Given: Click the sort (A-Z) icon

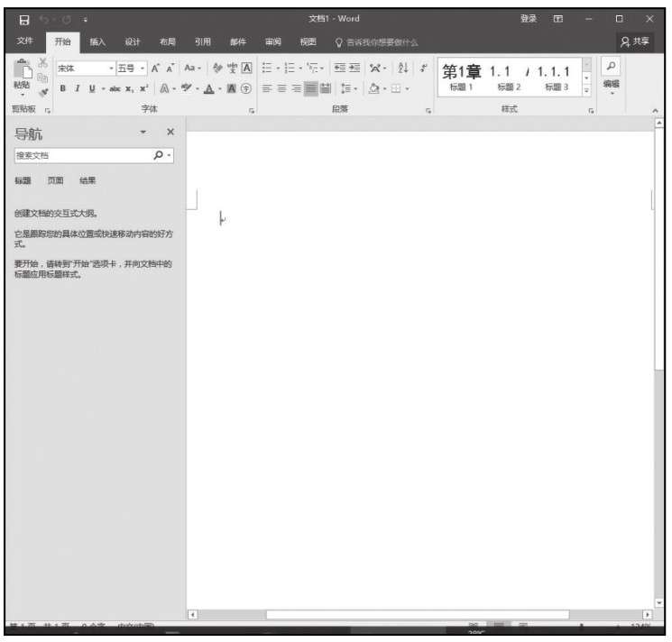Looking at the screenshot, I should [x=403, y=69].
